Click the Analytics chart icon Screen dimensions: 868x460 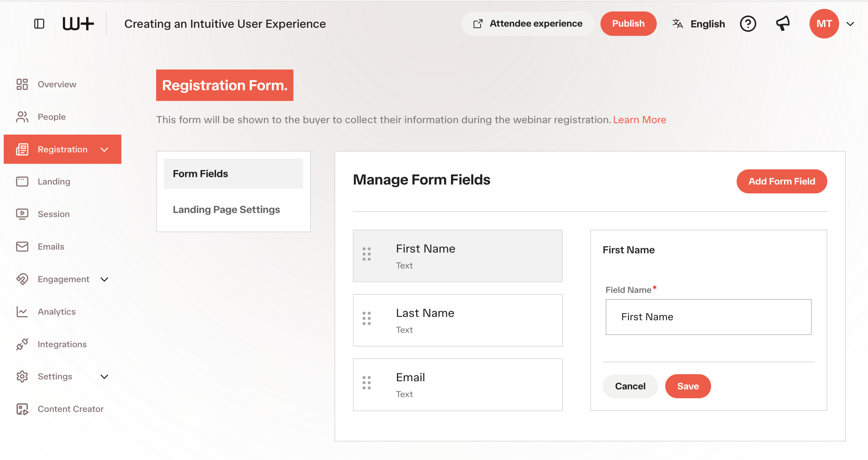pos(22,312)
